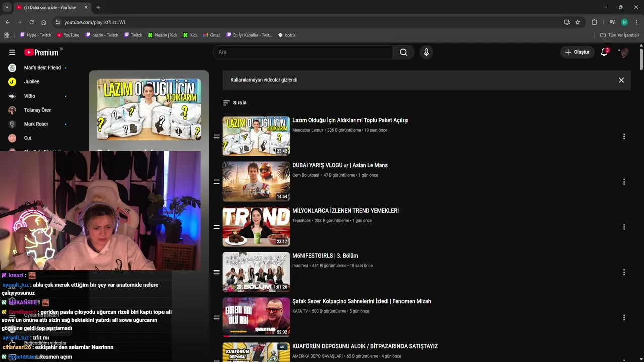Focus the Ara search field
The height and width of the screenshot is (362, 644).
pyautogui.click(x=303, y=52)
